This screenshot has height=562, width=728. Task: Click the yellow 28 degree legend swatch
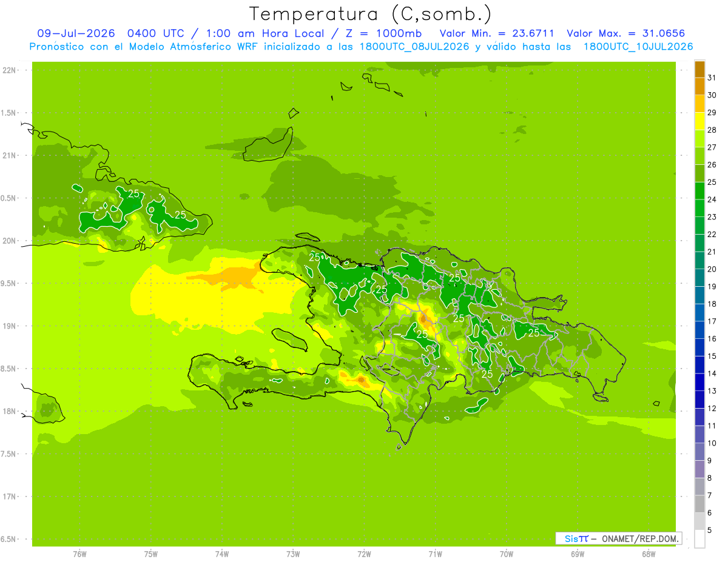699,122
